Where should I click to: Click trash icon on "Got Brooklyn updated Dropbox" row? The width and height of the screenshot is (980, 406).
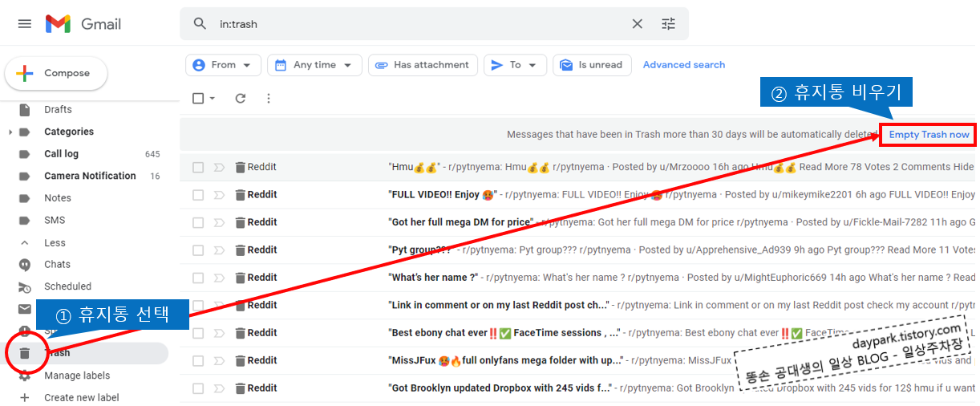240,388
